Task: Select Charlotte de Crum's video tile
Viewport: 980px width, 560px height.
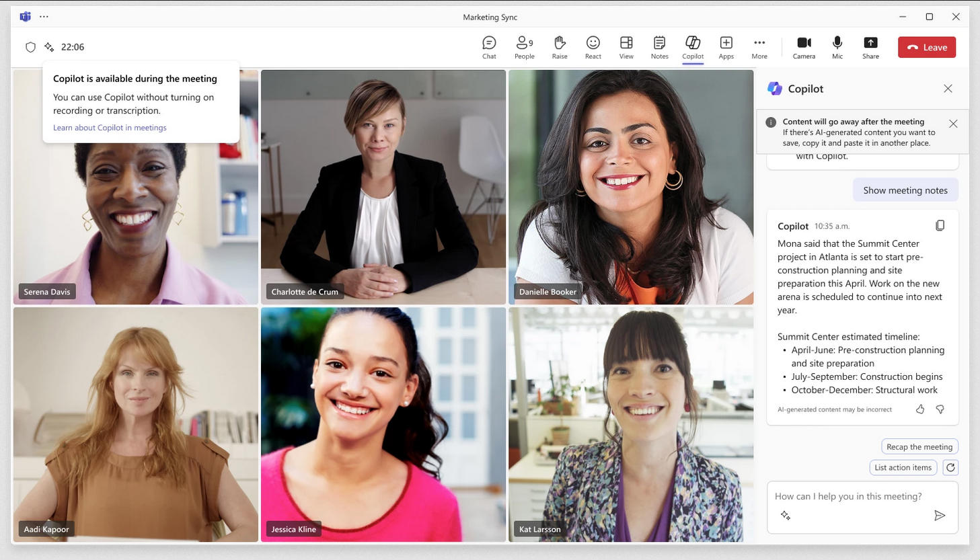Action: (x=383, y=187)
